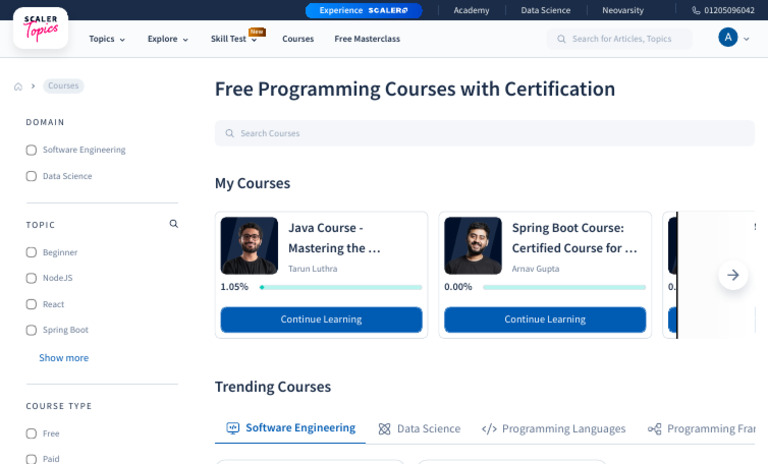
Task: Enable the NodeJS topic filter
Action: [x=31, y=278]
